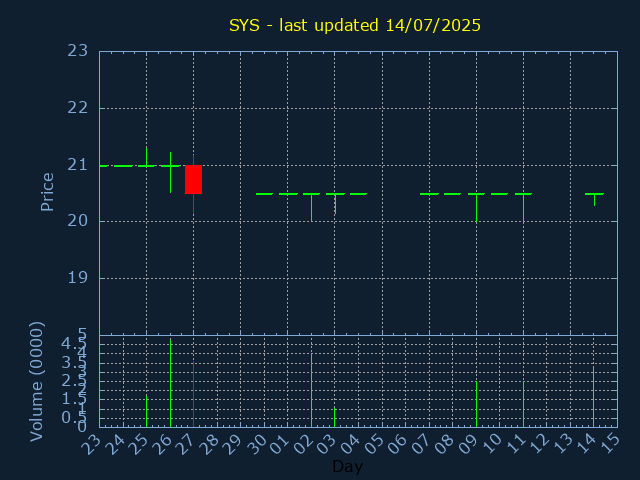Image resolution: width=640 pixels, height=480 pixels.
Task: Click the day 14 green price marker
Action: click(x=594, y=198)
